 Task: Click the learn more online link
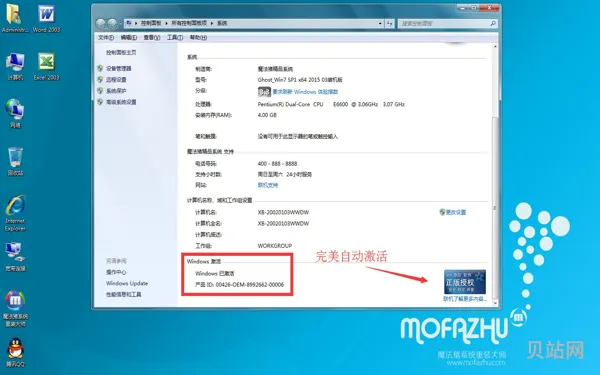465,299
